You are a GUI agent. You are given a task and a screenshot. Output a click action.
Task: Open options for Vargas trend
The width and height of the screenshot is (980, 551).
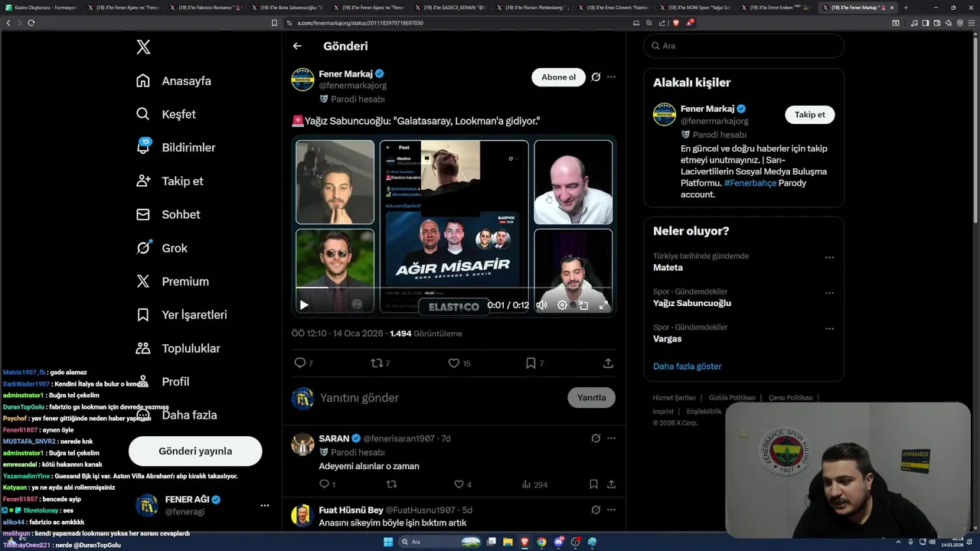[829, 329]
